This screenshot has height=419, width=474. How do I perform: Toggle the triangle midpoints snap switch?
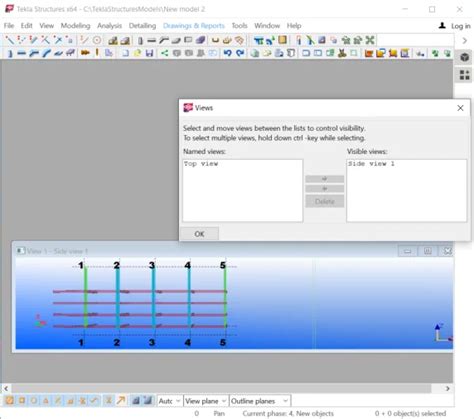click(x=46, y=401)
